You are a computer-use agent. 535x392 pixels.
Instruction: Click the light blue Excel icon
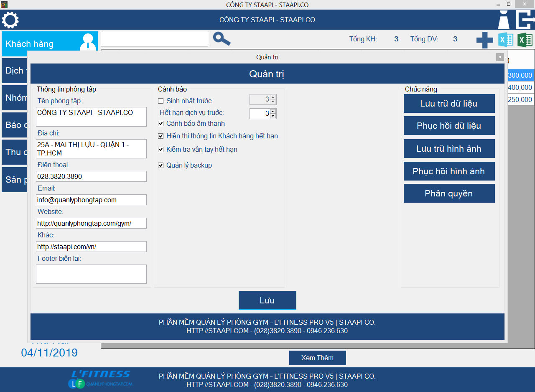pyautogui.click(x=506, y=40)
